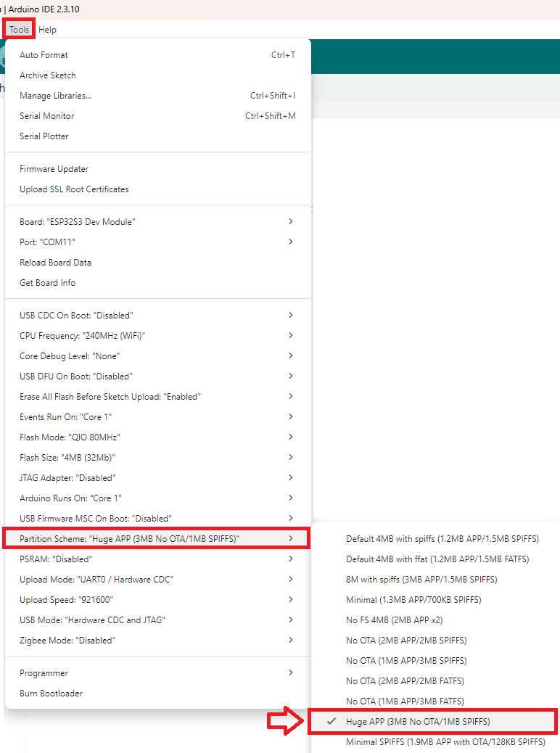
Task: Click Reload Board Data
Action: point(157,263)
